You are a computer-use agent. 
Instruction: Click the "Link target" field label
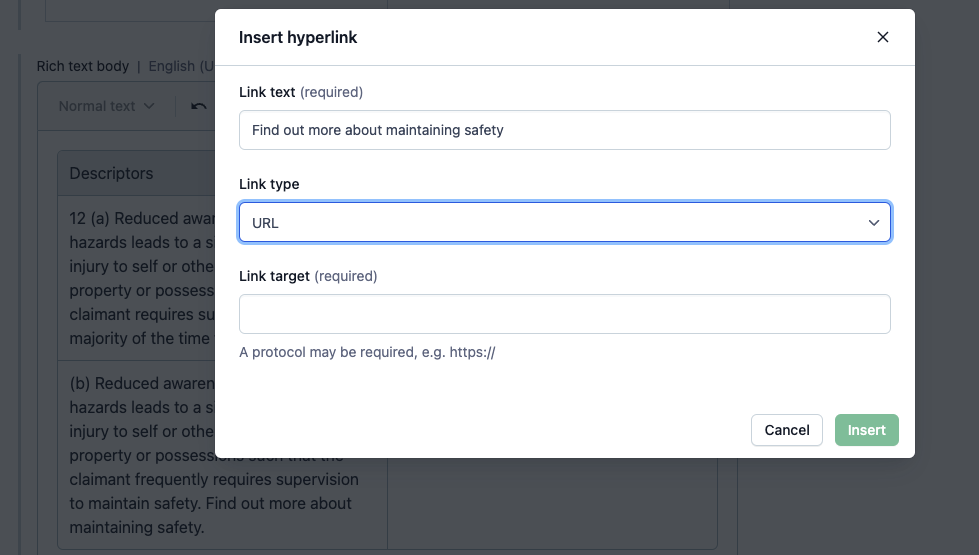pyautogui.click(x=274, y=276)
